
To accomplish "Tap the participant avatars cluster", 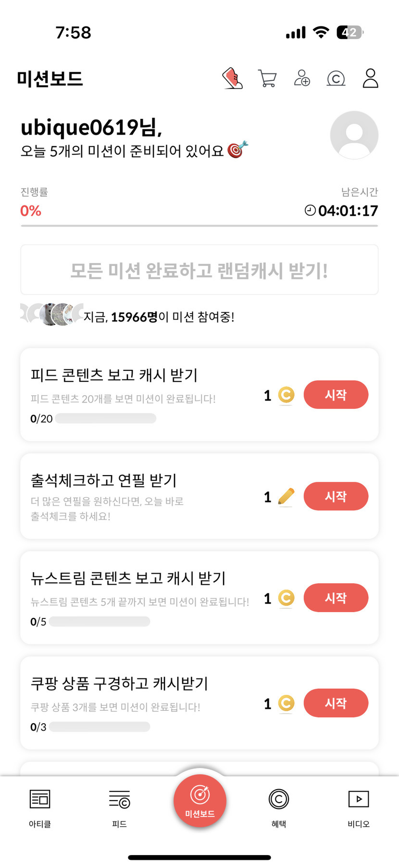I will pos(51,314).
